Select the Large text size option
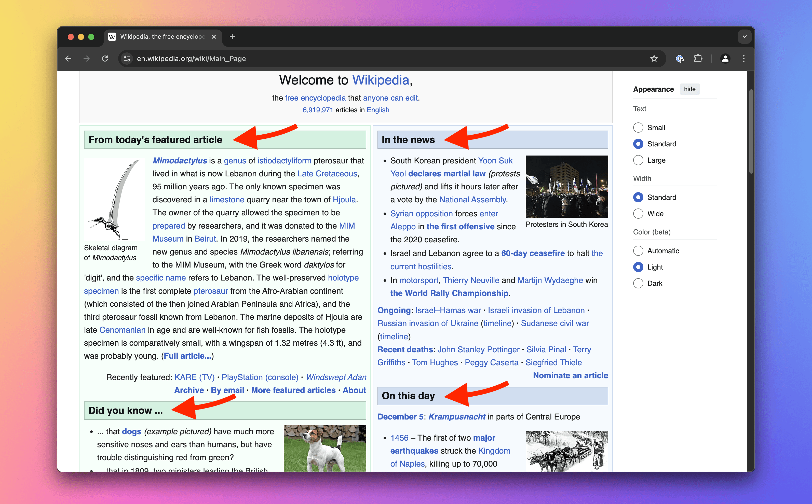Screen dimensions: 812x504 tap(638, 160)
